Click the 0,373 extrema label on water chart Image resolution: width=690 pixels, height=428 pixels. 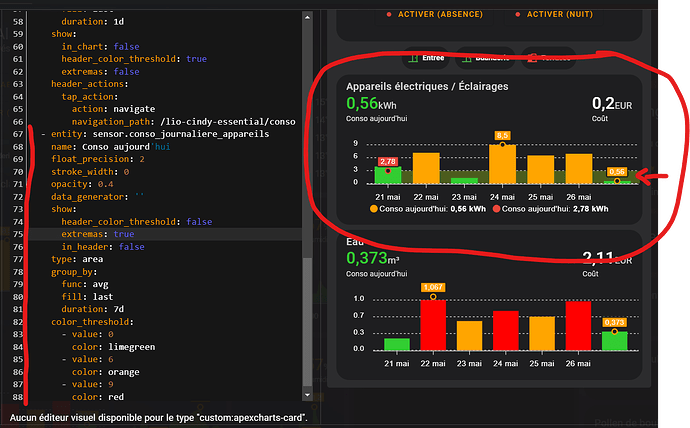pyautogui.click(x=614, y=322)
